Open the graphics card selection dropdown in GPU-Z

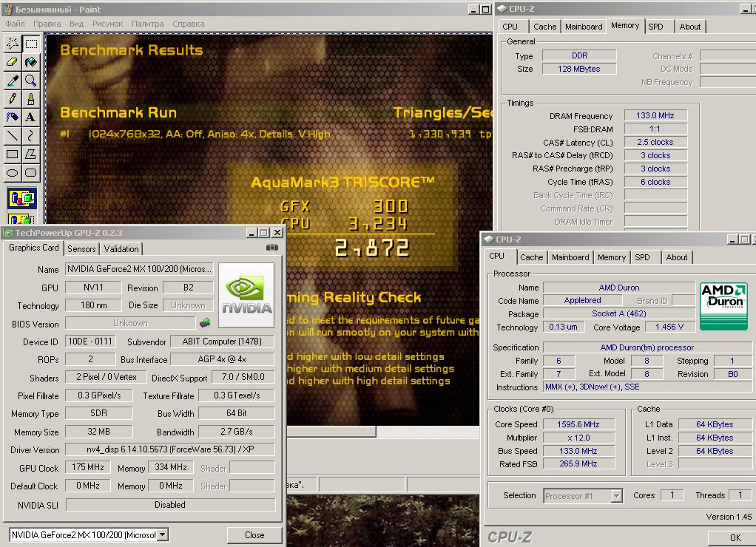click(x=163, y=534)
